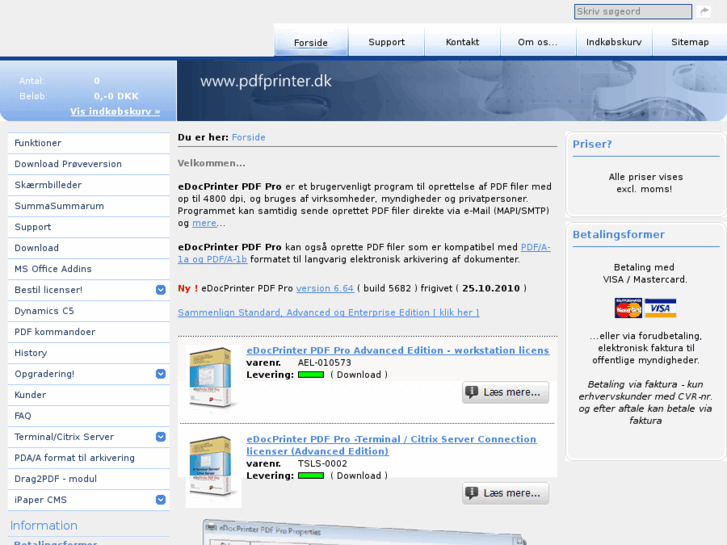
Task: Open Dynamics C5 in the side menu
Action: [x=89, y=311]
